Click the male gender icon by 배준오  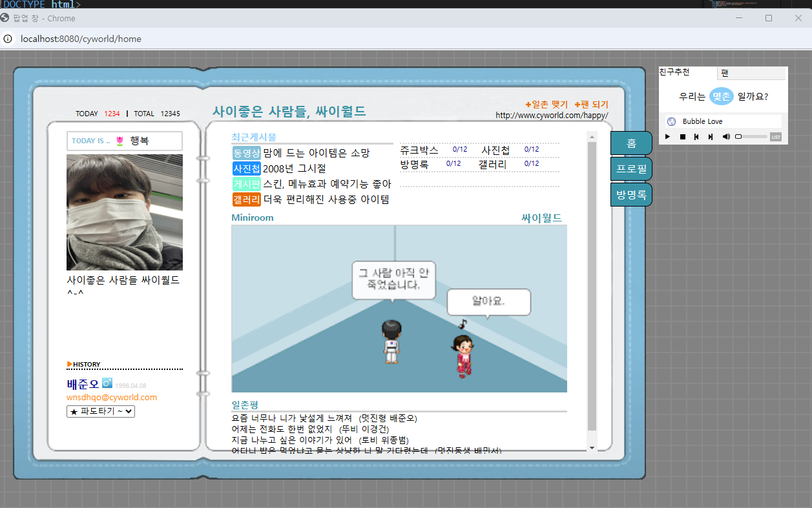pyautogui.click(x=107, y=383)
